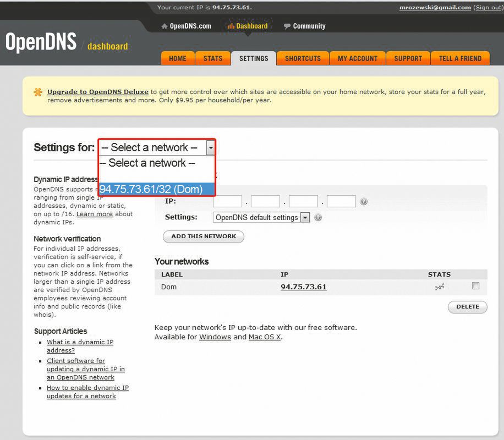This screenshot has height=440, width=504.
Task: Open OpenDNS default settings dropdown
Action: pos(261,218)
